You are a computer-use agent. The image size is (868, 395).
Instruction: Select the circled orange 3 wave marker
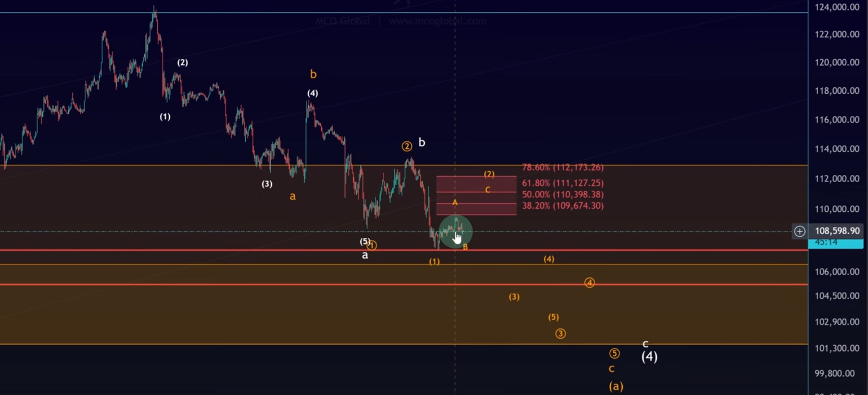560,334
